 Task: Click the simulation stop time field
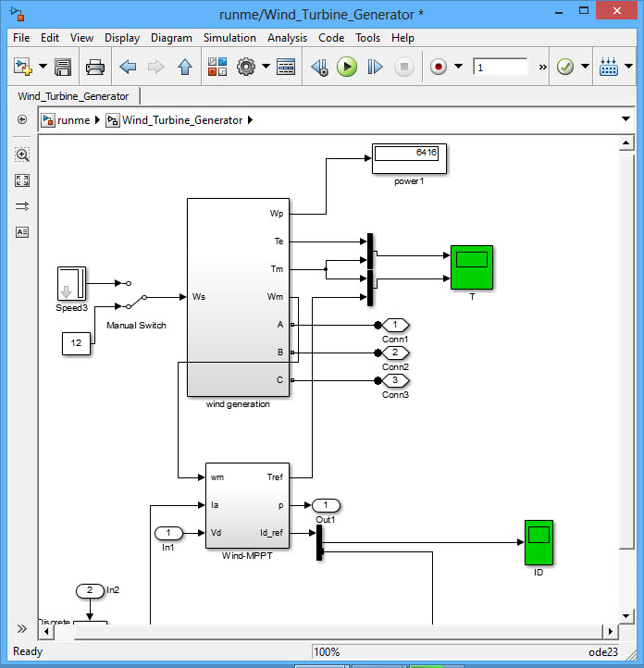pyautogui.click(x=500, y=67)
